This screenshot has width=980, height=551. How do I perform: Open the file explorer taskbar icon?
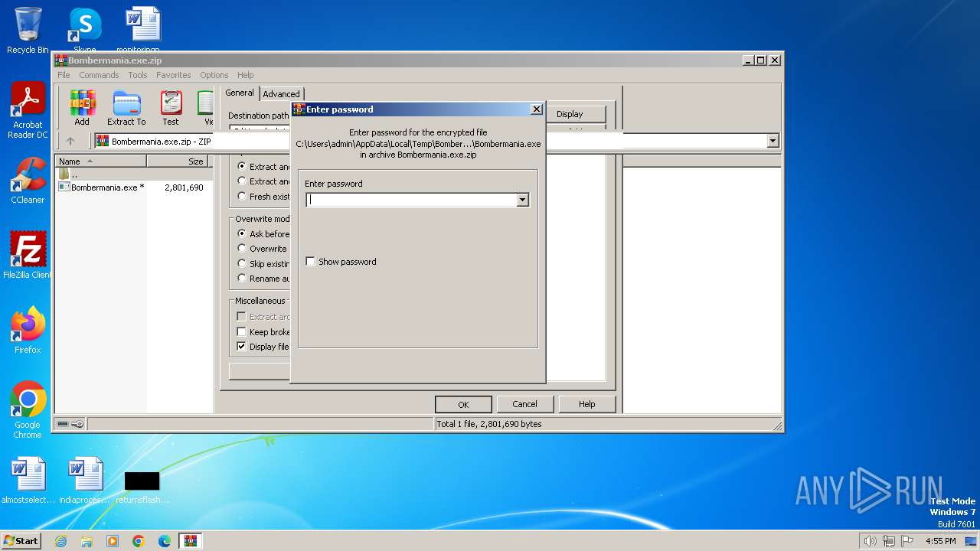pyautogui.click(x=87, y=541)
